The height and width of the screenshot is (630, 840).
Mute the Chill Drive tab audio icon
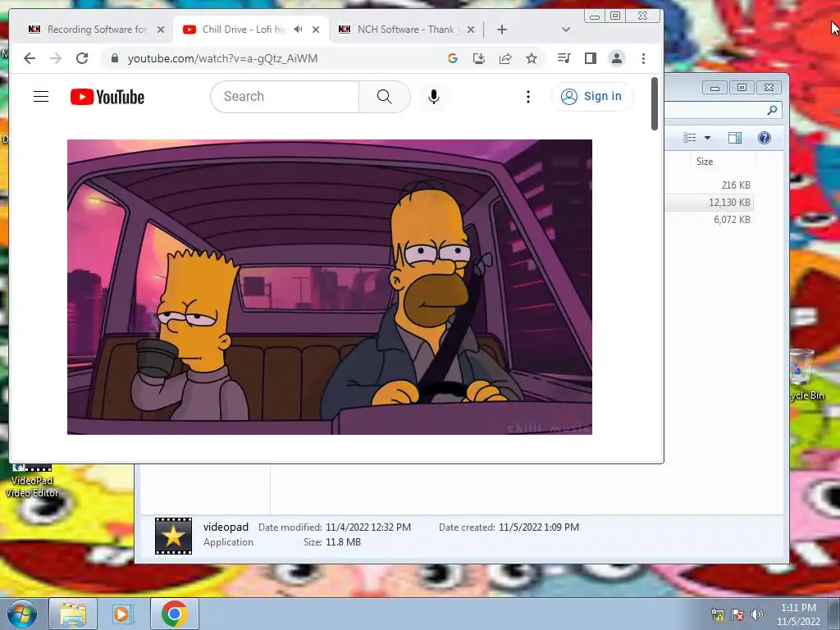[x=299, y=30]
